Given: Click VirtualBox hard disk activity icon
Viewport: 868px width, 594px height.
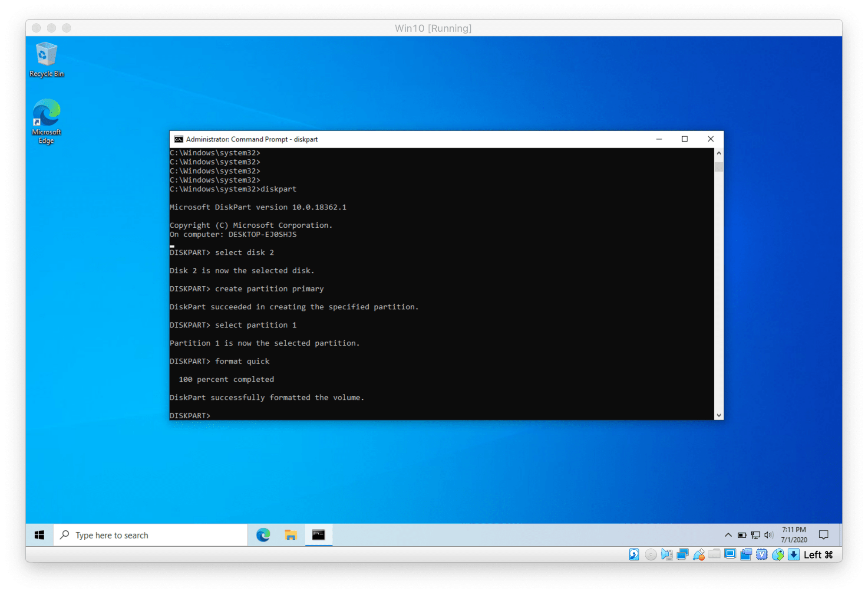Looking at the screenshot, I should pyautogui.click(x=634, y=555).
